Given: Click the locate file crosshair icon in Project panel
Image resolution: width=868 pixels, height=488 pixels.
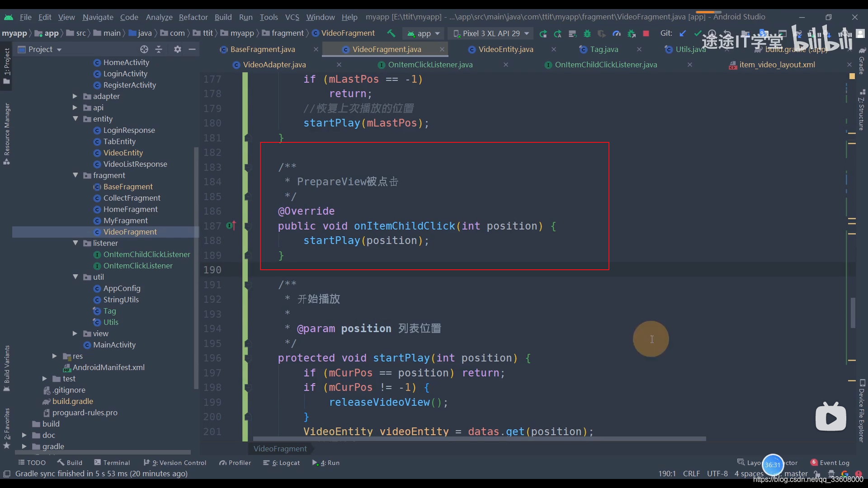Looking at the screenshot, I should (x=144, y=49).
